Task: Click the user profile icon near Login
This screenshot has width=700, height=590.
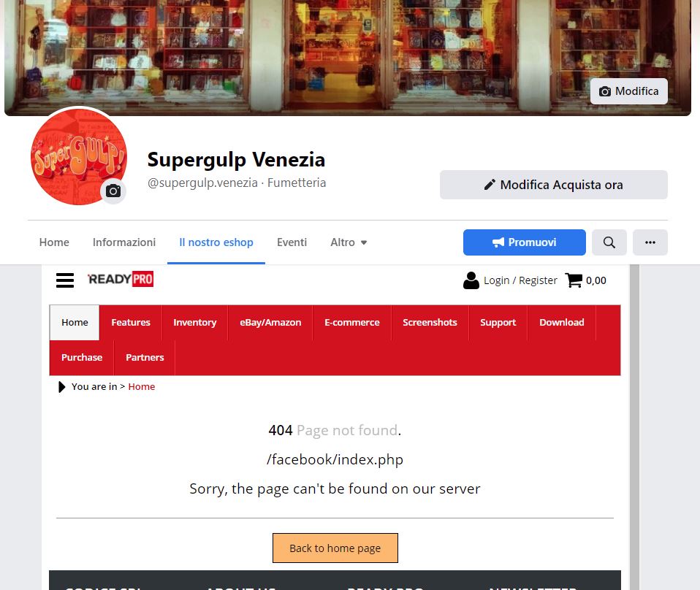Action: coord(471,280)
